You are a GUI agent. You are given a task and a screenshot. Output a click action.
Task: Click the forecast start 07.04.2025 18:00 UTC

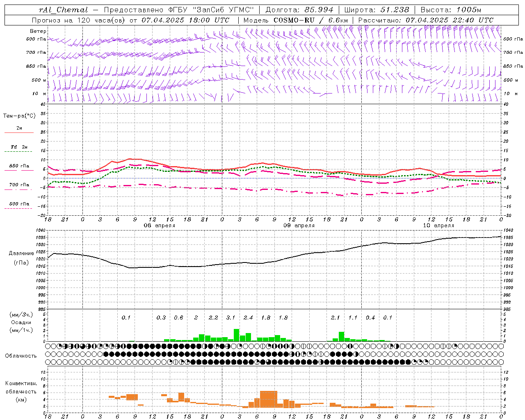point(185,20)
